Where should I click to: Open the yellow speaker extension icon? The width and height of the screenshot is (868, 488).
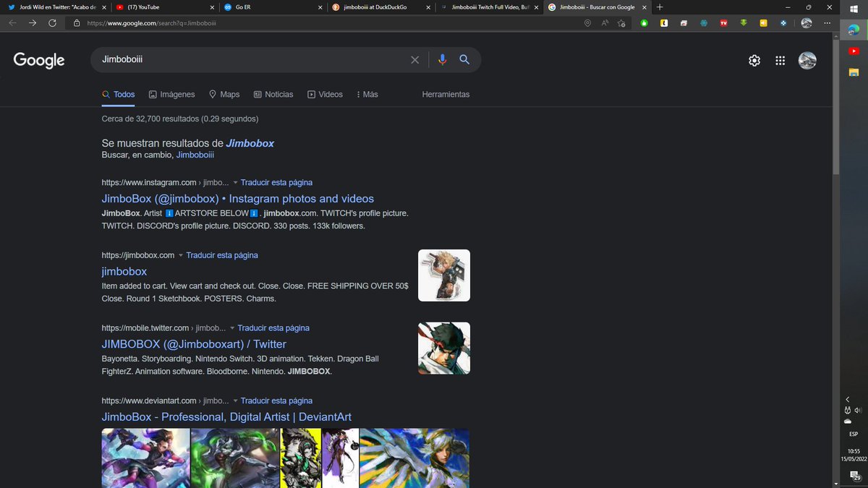point(763,23)
